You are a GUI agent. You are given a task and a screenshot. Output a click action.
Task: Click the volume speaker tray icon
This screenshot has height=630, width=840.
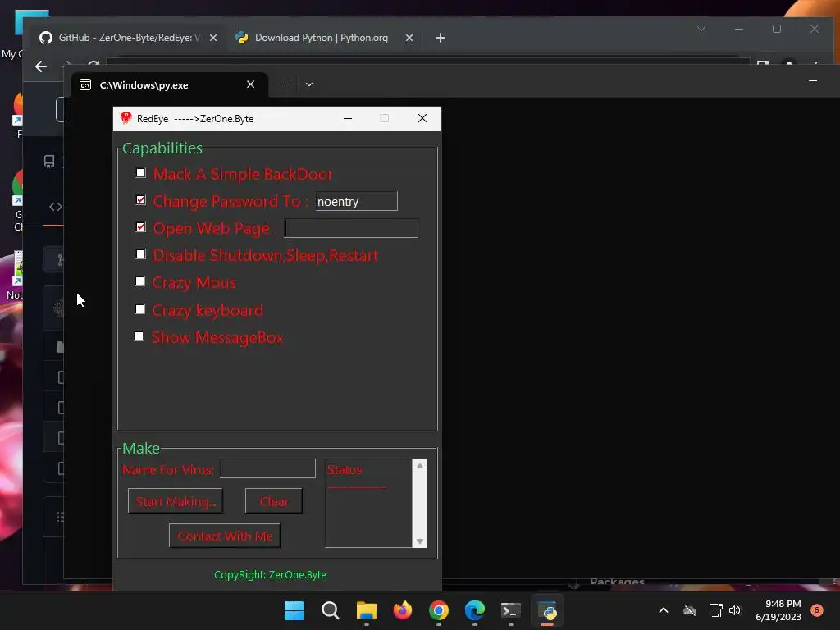click(x=734, y=610)
